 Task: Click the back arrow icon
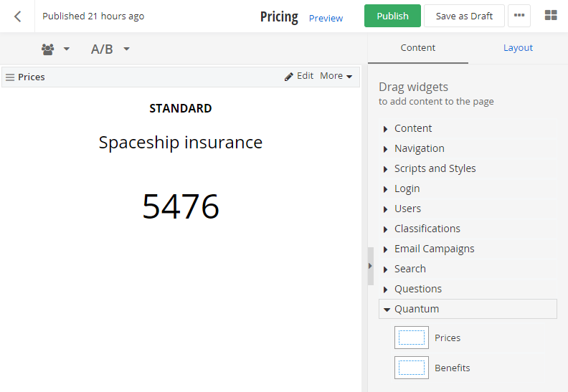point(18,16)
